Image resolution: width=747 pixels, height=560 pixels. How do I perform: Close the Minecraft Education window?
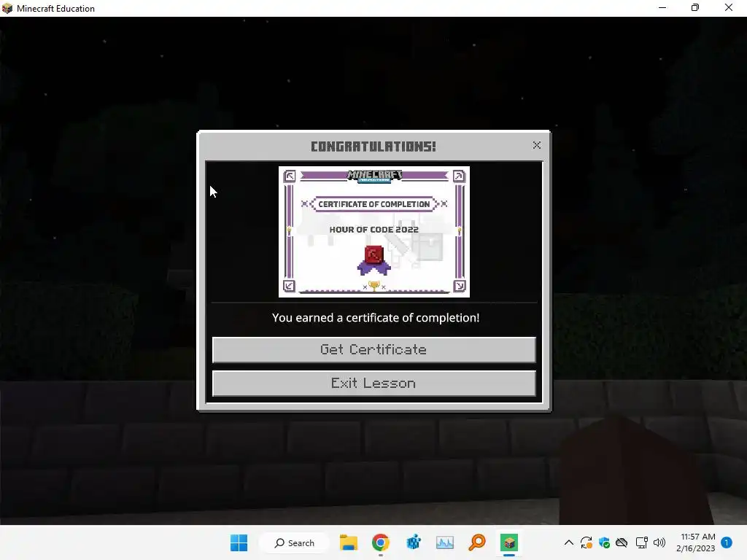(729, 7)
